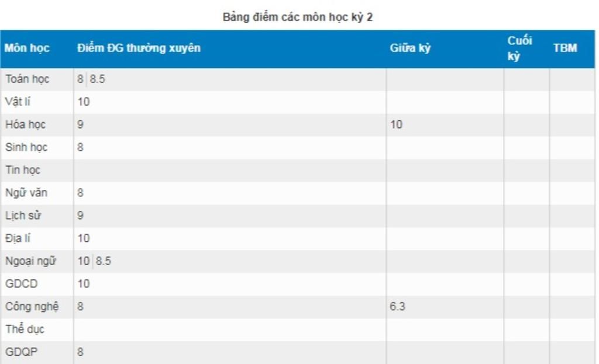This screenshot has height=364, width=599.
Task: Select the Sinh học row label
Action: (x=27, y=147)
